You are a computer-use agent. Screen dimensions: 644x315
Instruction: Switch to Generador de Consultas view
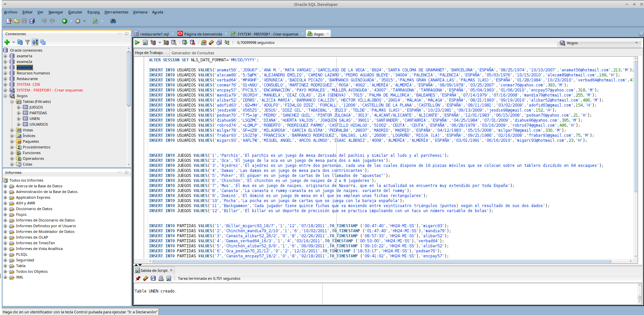click(x=193, y=53)
